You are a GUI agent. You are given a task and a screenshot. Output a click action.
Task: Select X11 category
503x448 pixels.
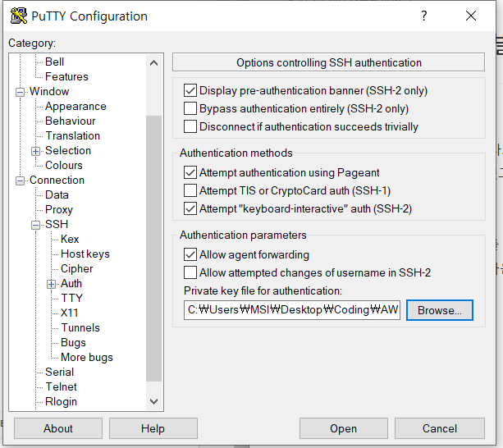tap(69, 313)
